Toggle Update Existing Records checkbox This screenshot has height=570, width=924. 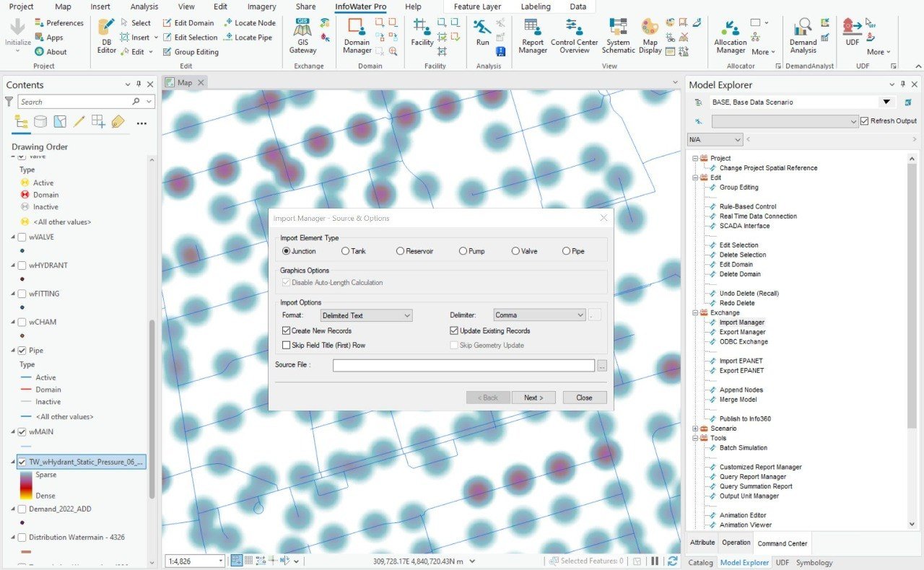[x=454, y=330]
